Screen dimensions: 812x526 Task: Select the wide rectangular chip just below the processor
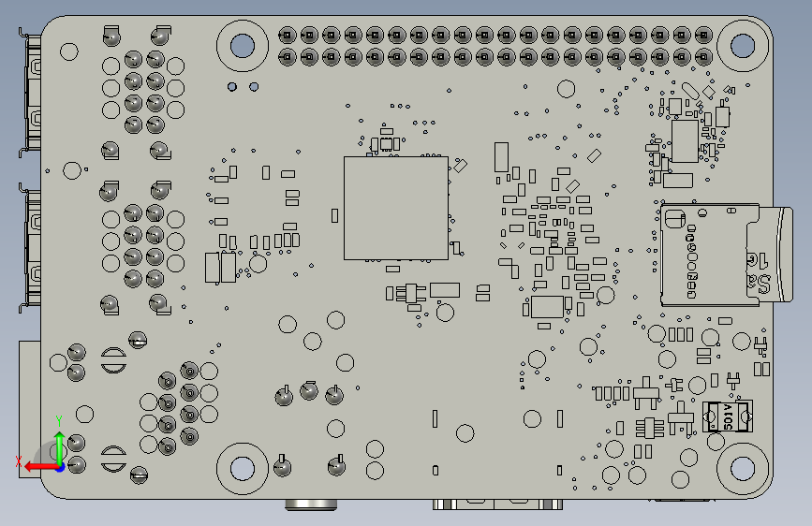(444, 290)
